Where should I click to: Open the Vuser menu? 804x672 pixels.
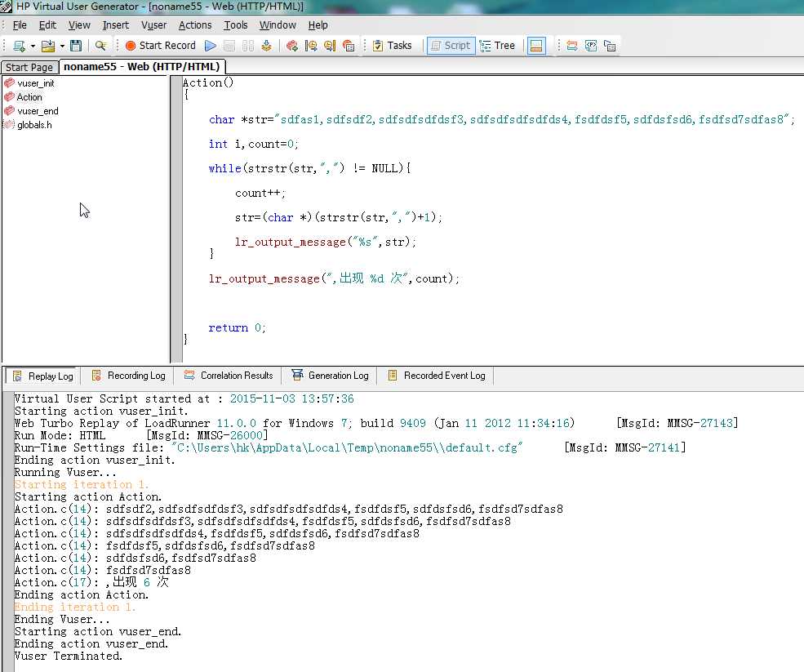(153, 25)
